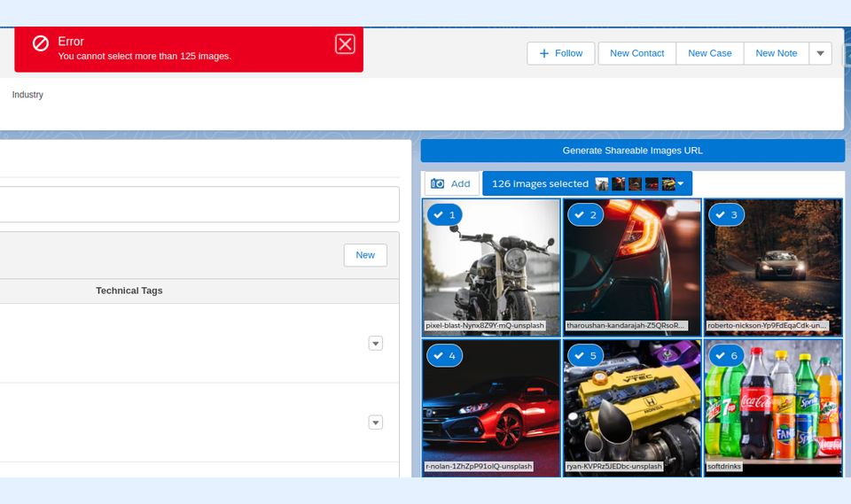Click the camera icon on Add button
Viewport: 851px width, 504px height.
coord(437,183)
